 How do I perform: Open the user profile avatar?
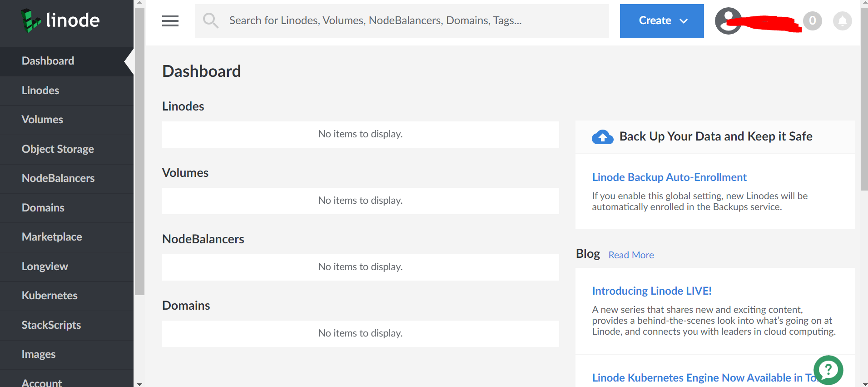(728, 21)
